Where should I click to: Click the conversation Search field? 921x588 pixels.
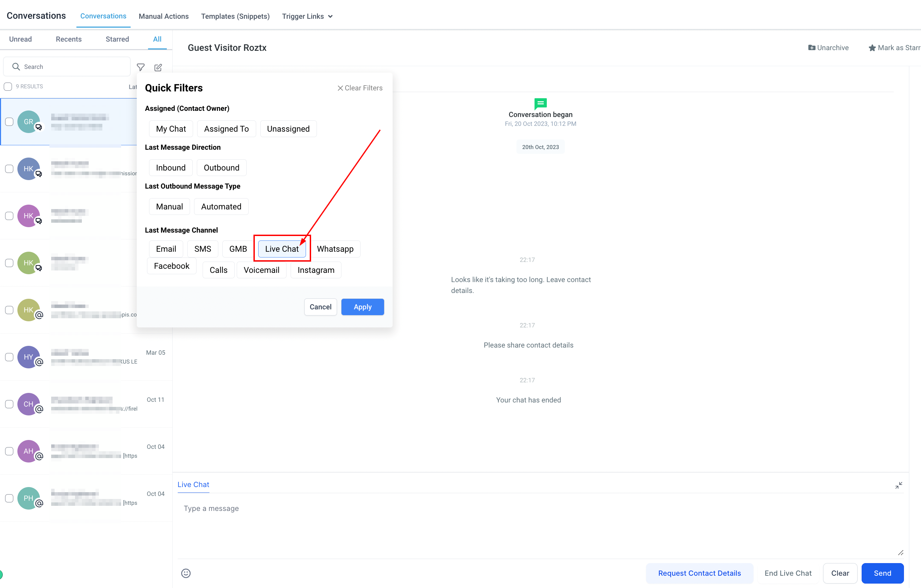(x=67, y=67)
